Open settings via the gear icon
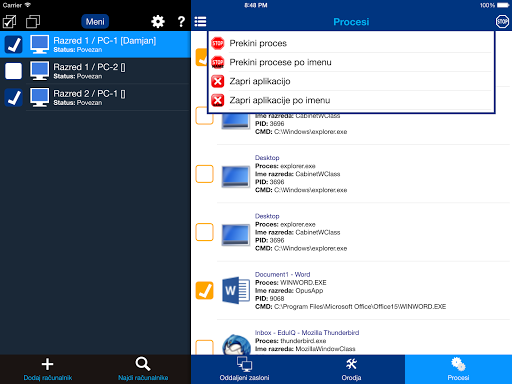512x384 pixels. tap(158, 22)
